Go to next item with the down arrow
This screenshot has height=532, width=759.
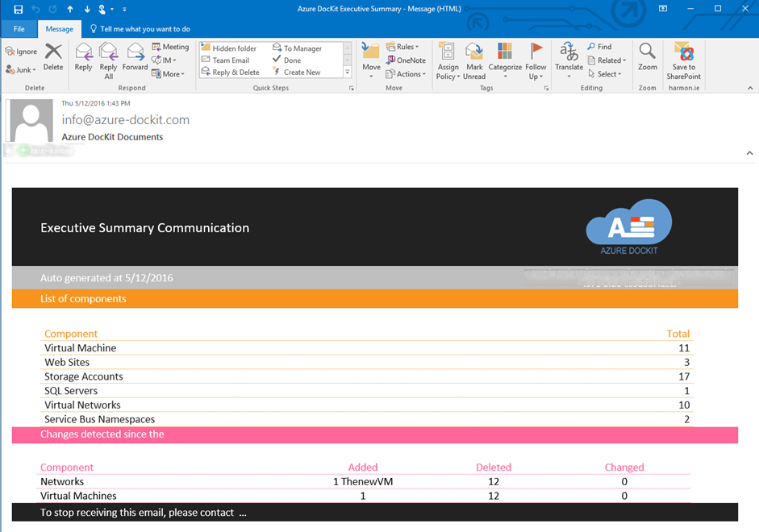[x=87, y=9]
